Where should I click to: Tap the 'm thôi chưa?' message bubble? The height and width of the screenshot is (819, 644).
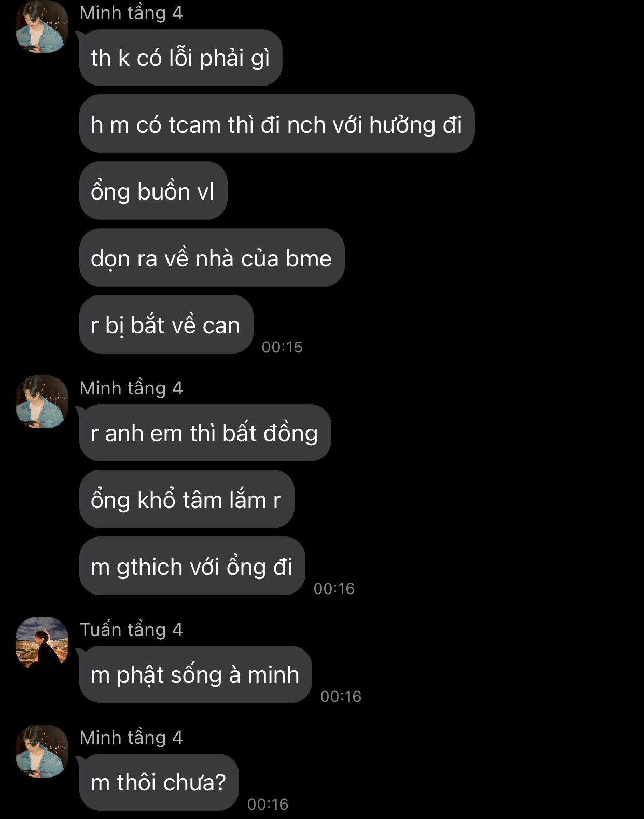[159, 782]
